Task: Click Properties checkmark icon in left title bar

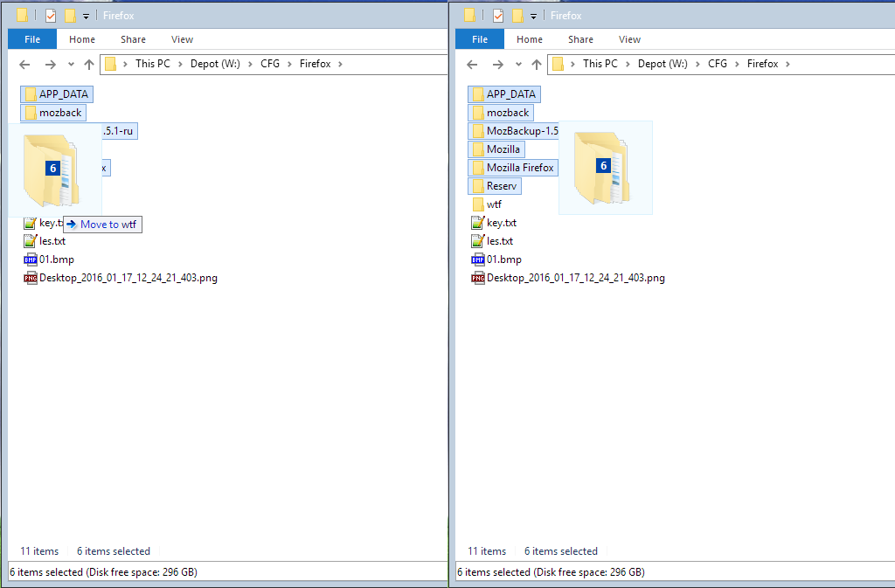Action: (x=50, y=16)
